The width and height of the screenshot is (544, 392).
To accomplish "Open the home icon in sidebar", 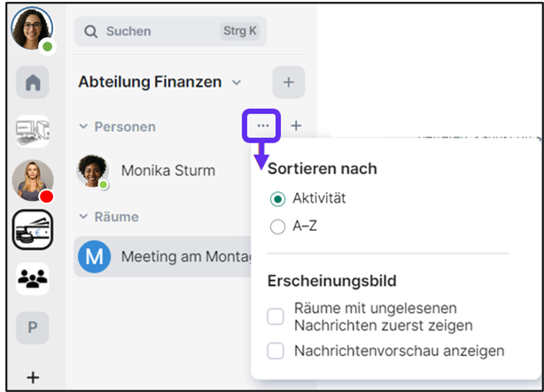I will pos(32,82).
